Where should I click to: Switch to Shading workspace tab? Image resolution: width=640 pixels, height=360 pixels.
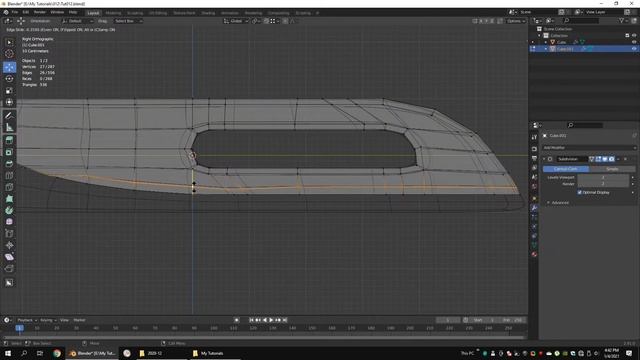[x=208, y=13]
